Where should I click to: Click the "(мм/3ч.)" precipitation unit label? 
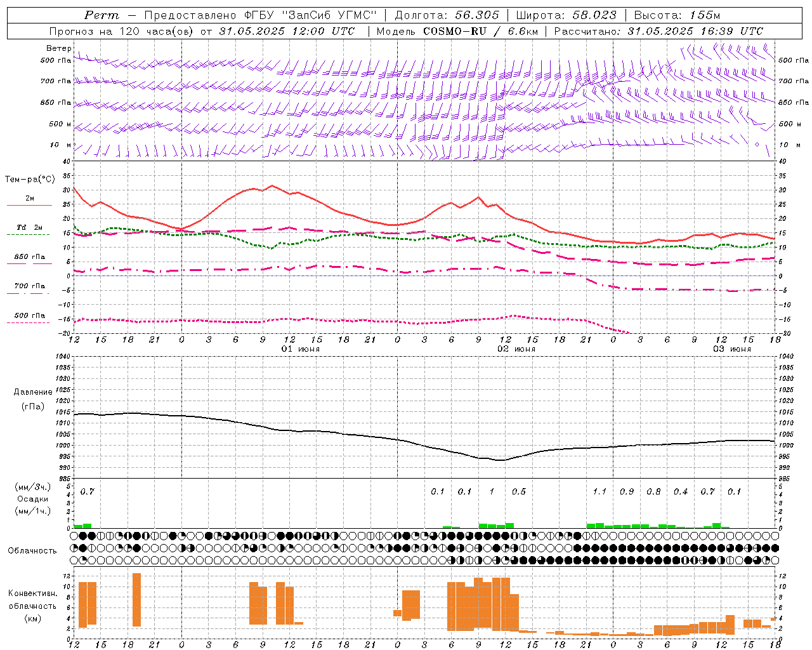33,487
